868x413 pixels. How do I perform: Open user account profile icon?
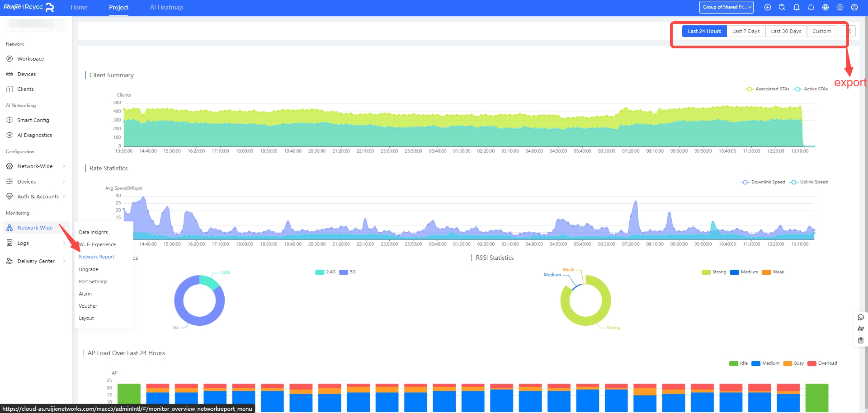click(x=854, y=7)
